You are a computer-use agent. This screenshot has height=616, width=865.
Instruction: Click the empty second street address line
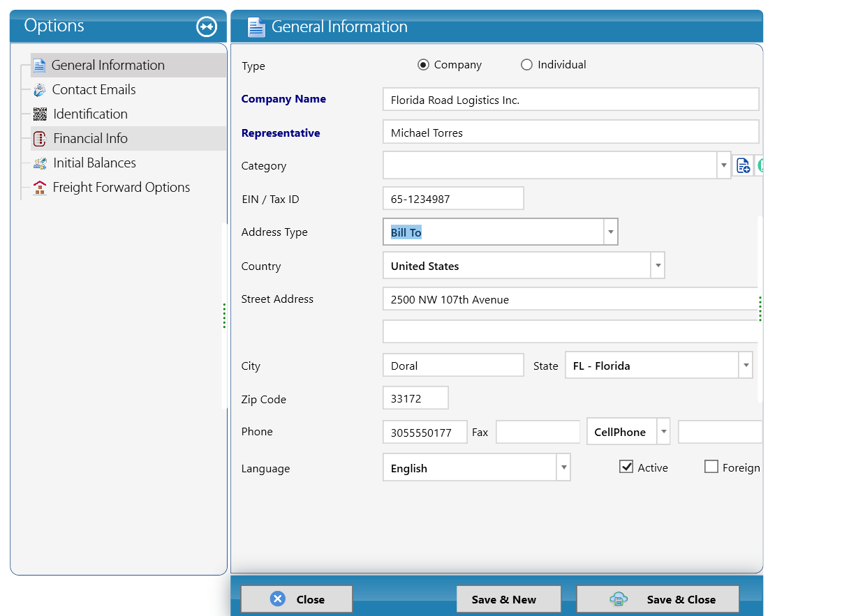tap(571, 332)
